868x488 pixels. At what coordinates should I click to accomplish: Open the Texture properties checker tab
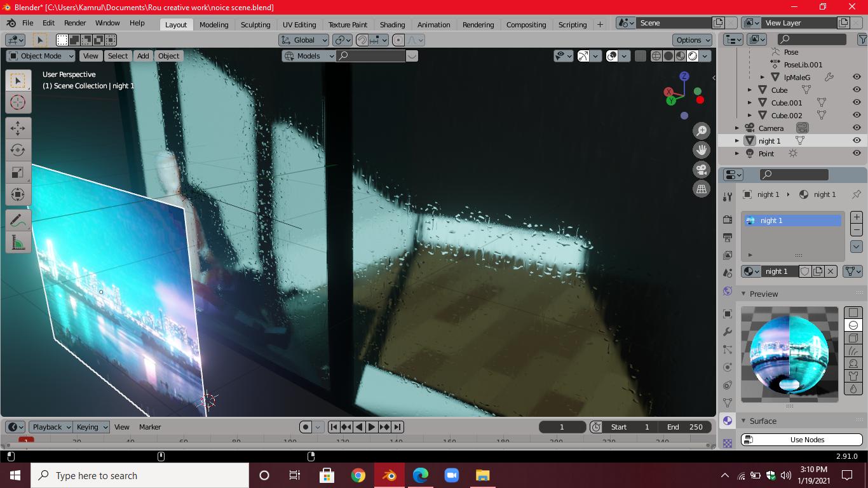coord(728,443)
